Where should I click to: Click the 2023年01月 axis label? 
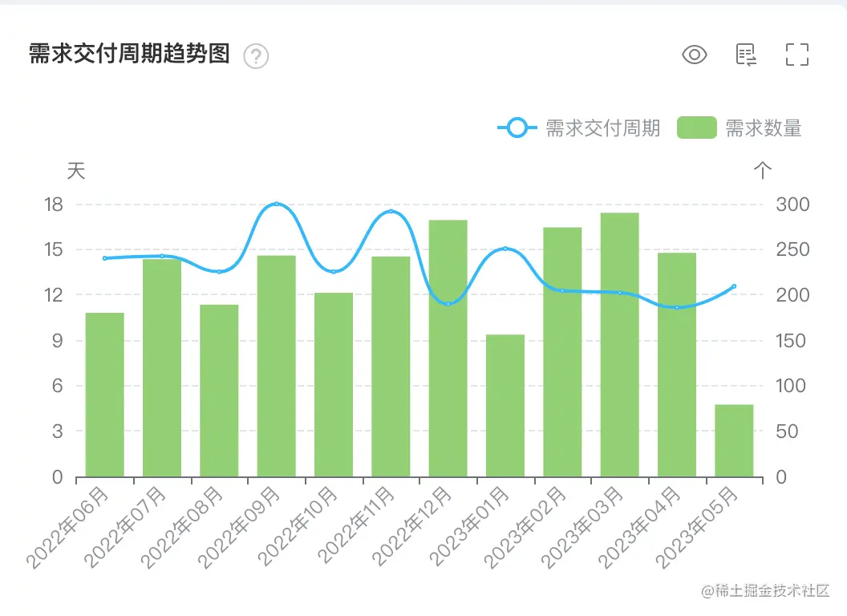tap(469, 526)
